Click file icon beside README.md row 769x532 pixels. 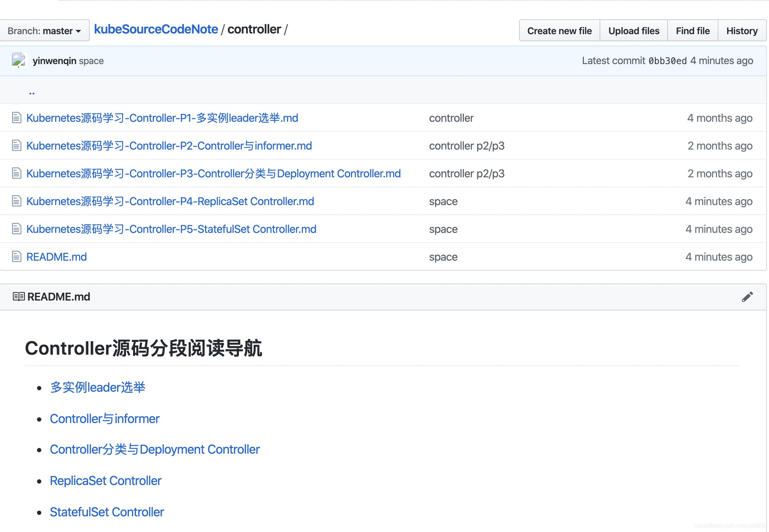tap(16, 256)
